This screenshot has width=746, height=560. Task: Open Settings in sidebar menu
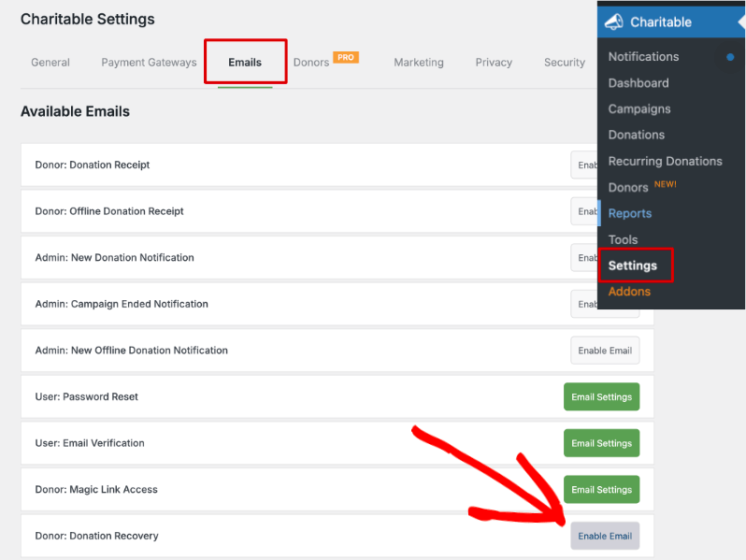click(633, 266)
